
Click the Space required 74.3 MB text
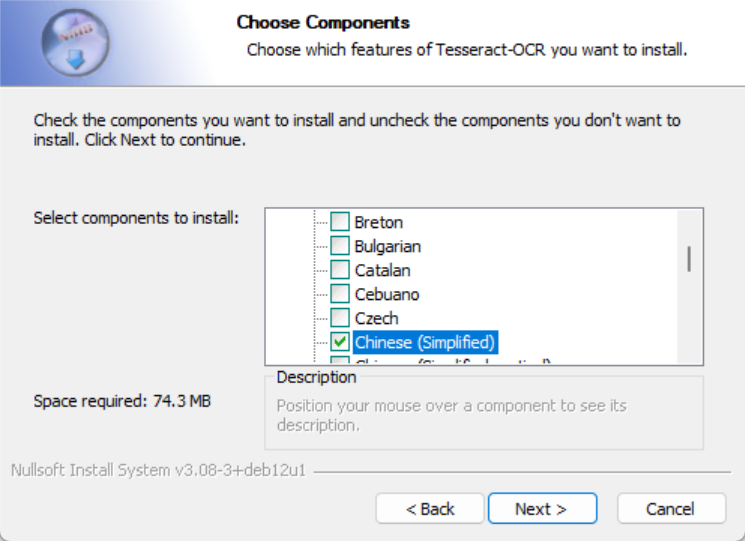click(122, 401)
